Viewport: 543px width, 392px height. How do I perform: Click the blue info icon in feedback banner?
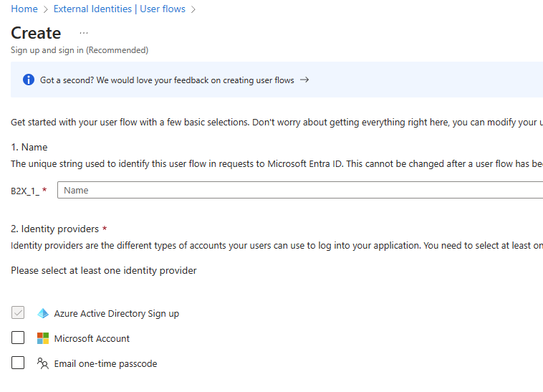pos(29,80)
